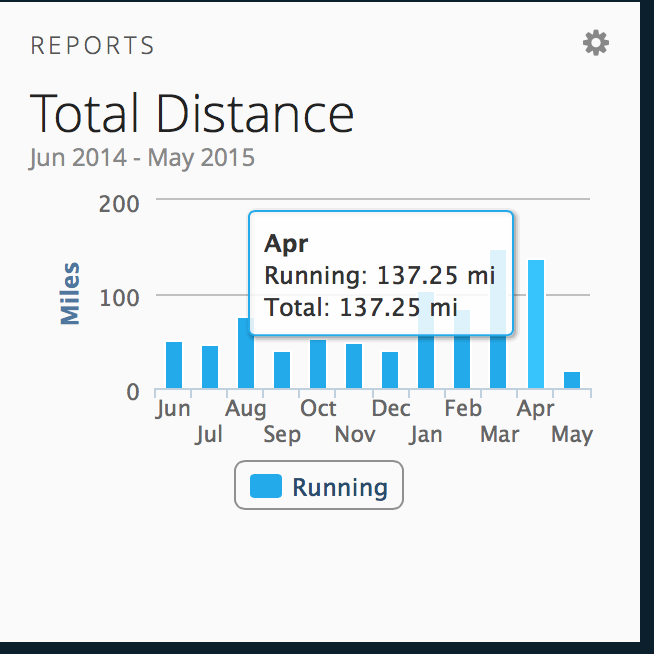Viewport: 654px width, 654px height.
Task: Click the Aug bar in the chart
Action: pyautogui.click(x=245, y=354)
